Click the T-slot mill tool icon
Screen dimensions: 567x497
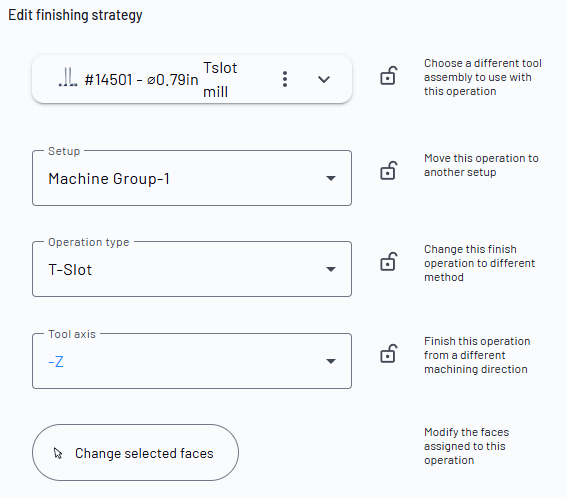point(68,77)
